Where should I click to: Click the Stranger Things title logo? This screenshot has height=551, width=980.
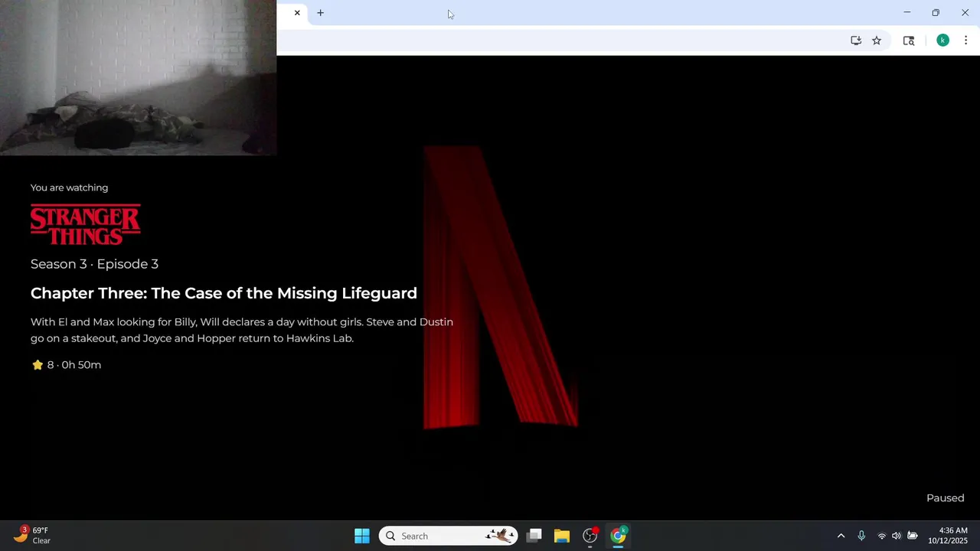(x=86, y=224)
